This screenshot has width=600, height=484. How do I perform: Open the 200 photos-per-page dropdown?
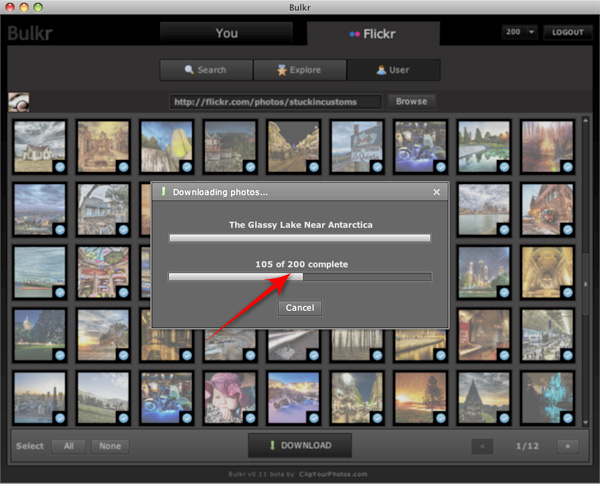pyautogui.click(x=520, y=32)
